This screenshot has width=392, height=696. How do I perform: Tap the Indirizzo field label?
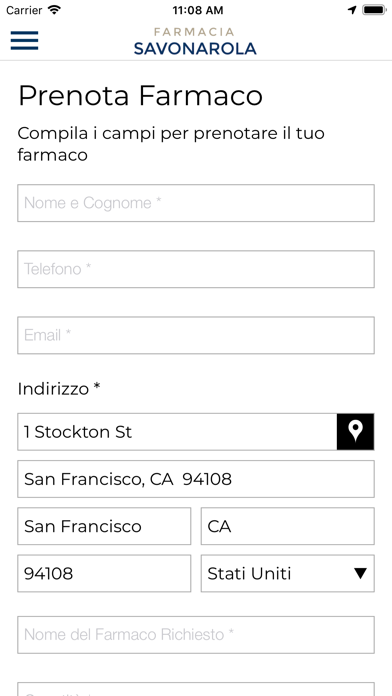59,389
